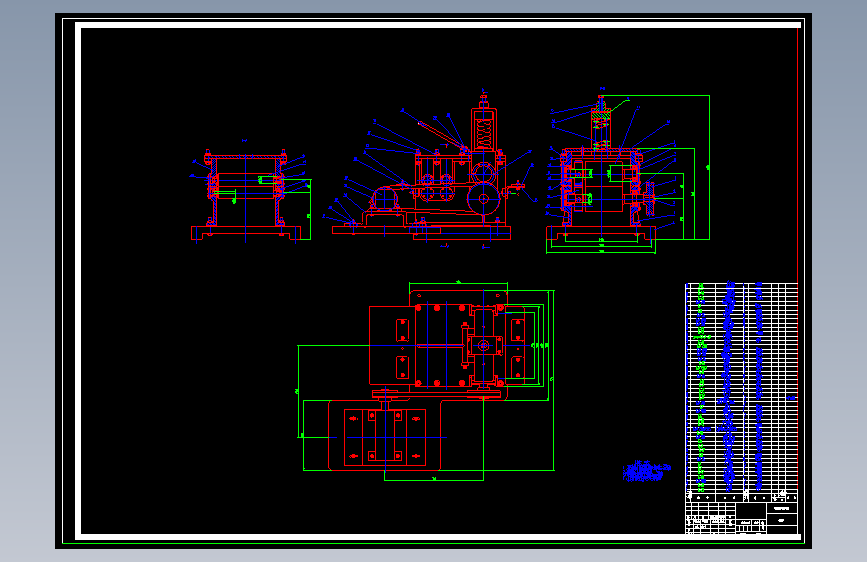
Task: Pick the motor base plate in the plan view
Action: tap(385, 437)
